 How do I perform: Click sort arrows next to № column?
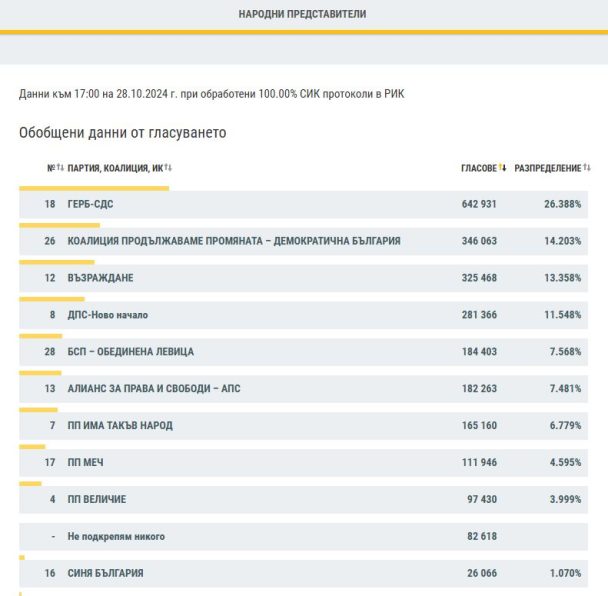click(61, 168)
